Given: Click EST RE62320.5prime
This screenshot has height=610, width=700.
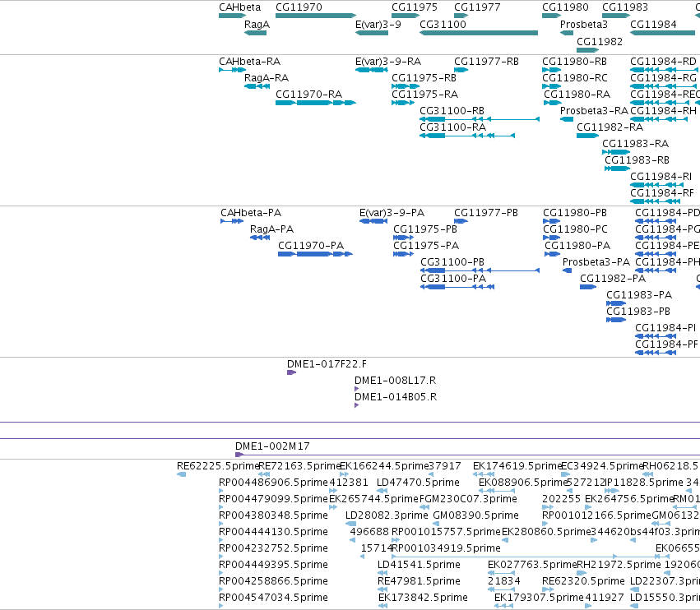Looking at the screenshot, I should tap(583, 581).
